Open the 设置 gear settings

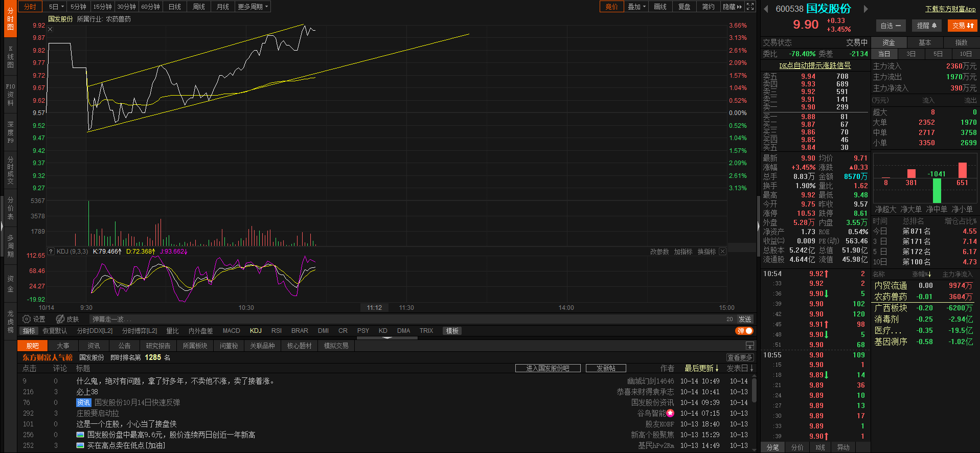pyautogui.click(x=34, y=319)
